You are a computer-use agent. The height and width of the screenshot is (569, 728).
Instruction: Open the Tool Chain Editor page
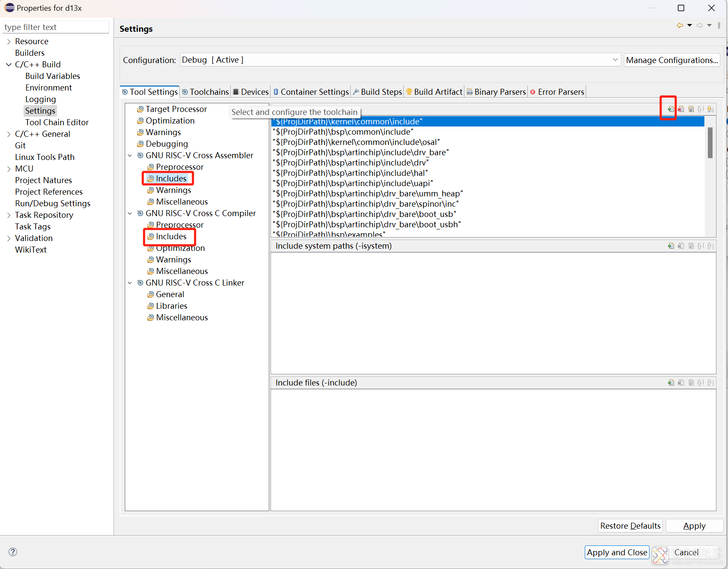(x=57, y=123)
